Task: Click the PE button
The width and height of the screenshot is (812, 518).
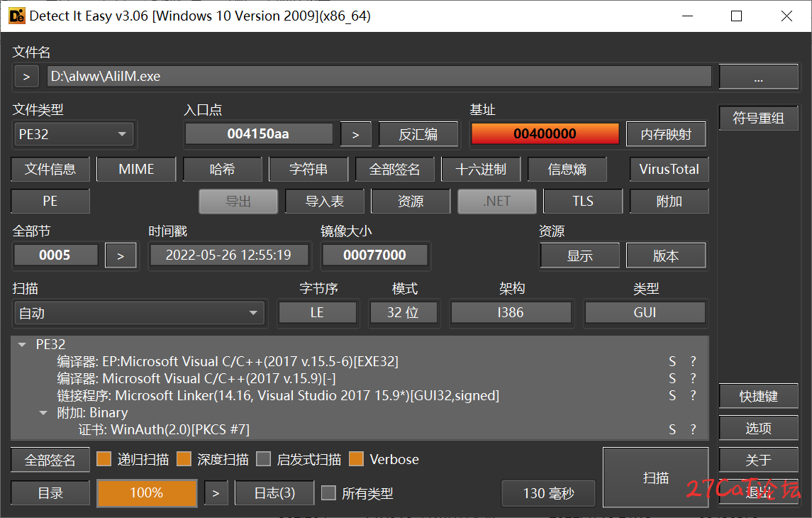Action: tap(50, 201)
